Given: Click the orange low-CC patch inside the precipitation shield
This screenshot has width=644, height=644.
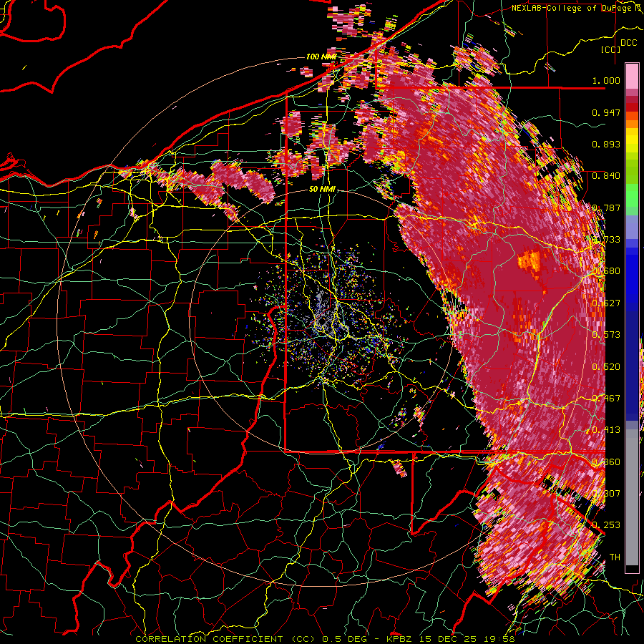Looking at the screenshot, I should [530, 260].
